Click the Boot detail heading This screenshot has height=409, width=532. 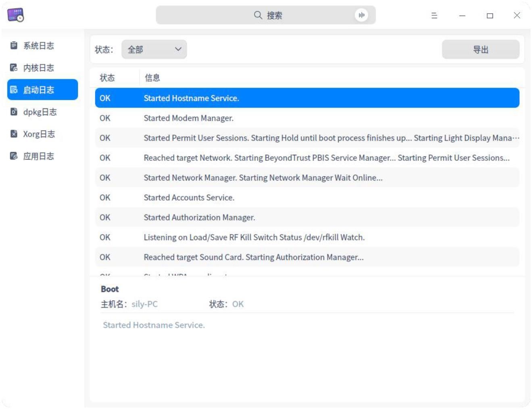click(110, 289)
